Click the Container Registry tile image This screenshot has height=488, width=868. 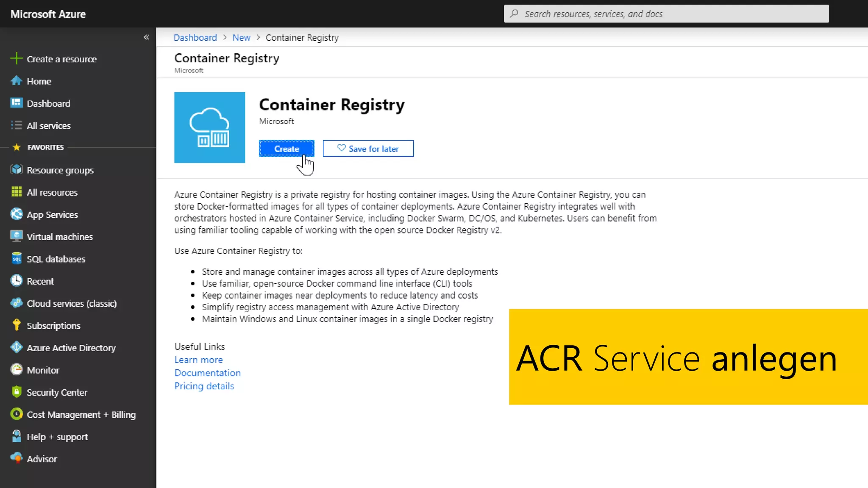(209, 128)
